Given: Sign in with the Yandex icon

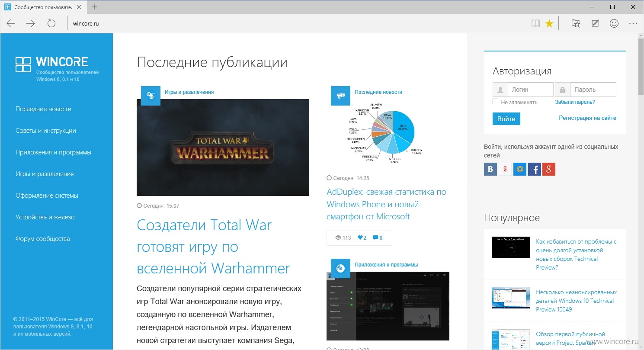Looking at the screenshot, I should 505,169.
